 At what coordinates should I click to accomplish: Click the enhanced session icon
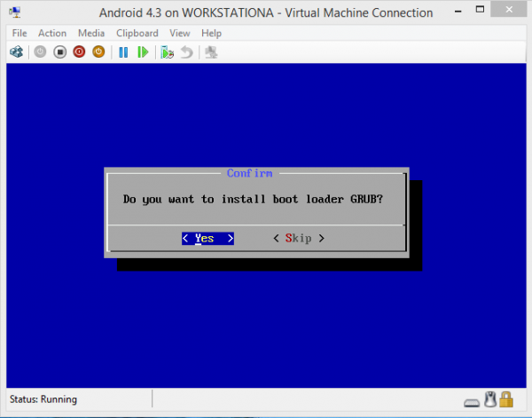(x=211, y=52)
